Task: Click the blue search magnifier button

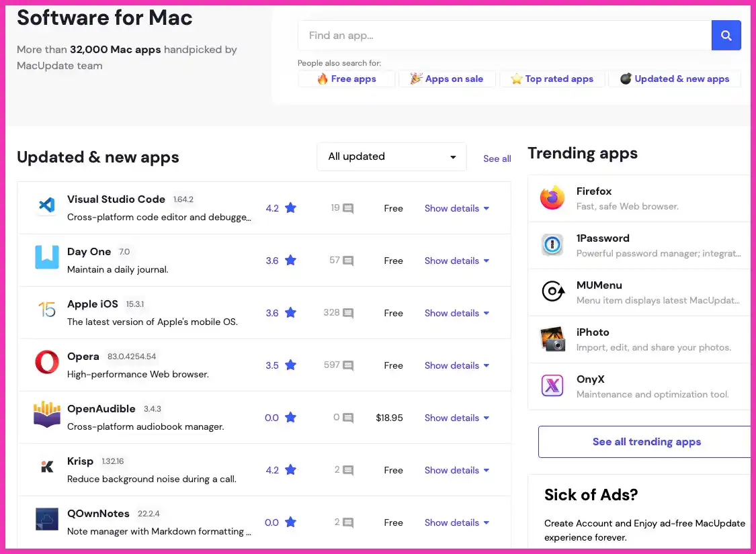Action: pos(726,35)
